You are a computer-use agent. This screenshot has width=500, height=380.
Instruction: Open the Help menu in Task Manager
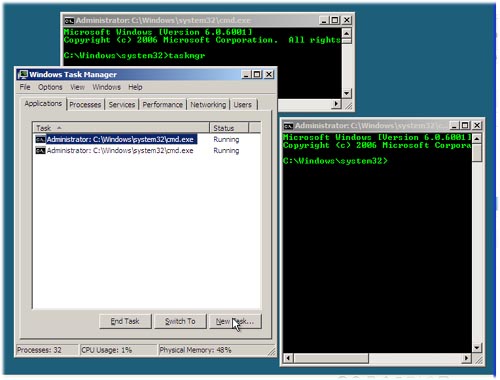click(135, 87)
